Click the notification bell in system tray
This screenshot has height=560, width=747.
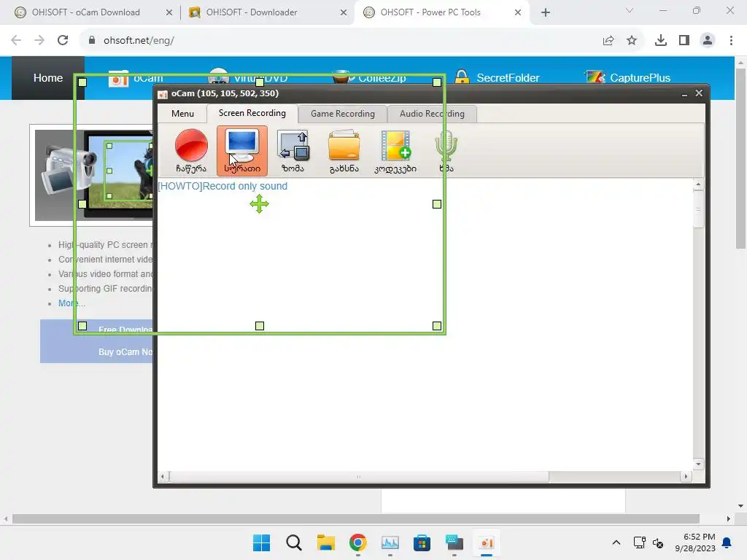tap(727, 542)
